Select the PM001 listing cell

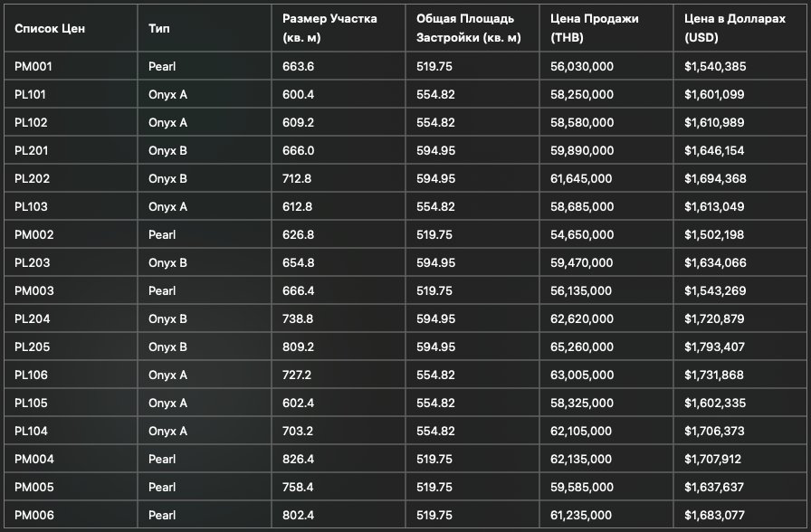click(x=34, y=67)
